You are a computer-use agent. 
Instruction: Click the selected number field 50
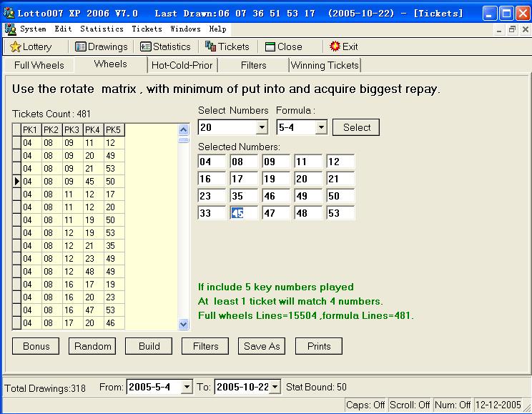[x=340, y=196]
